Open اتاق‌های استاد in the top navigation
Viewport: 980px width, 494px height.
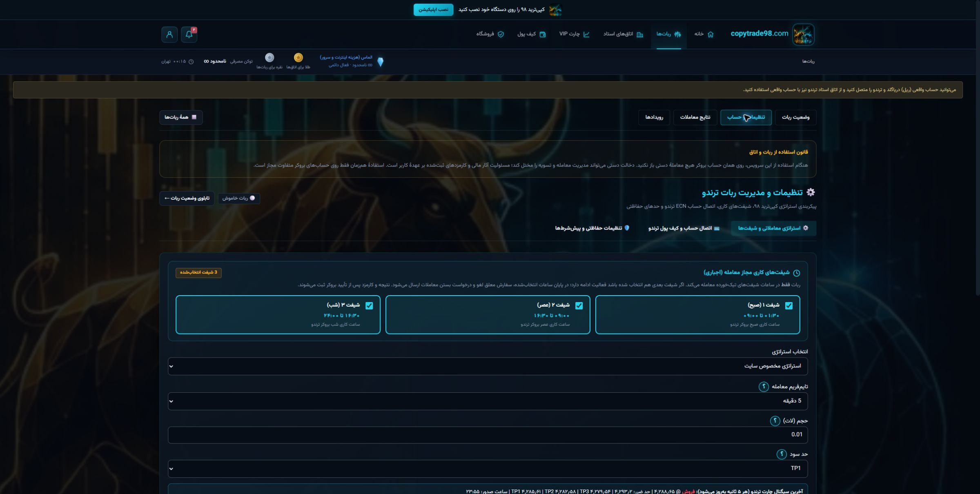[623, 34]
